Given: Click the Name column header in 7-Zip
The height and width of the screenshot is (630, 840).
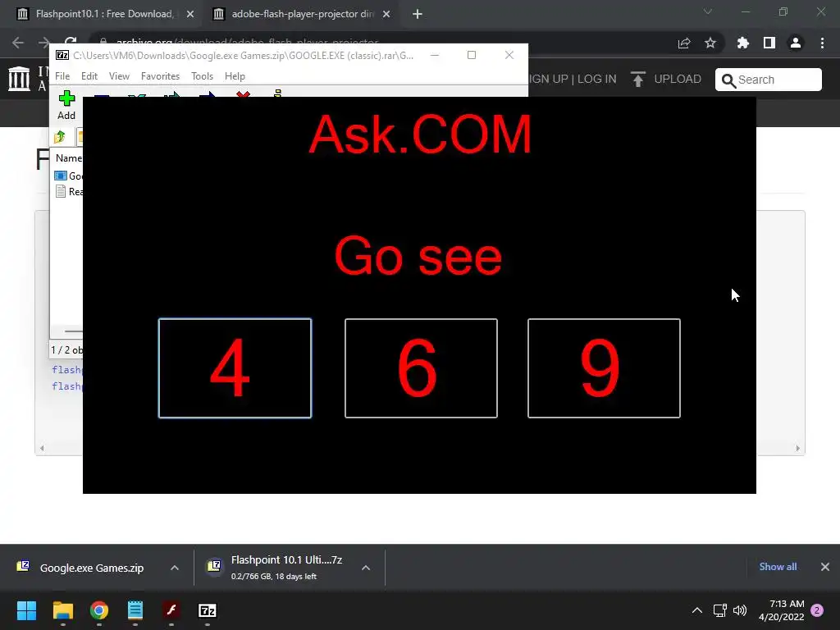Looking at the screenshot, I should 69,158.
